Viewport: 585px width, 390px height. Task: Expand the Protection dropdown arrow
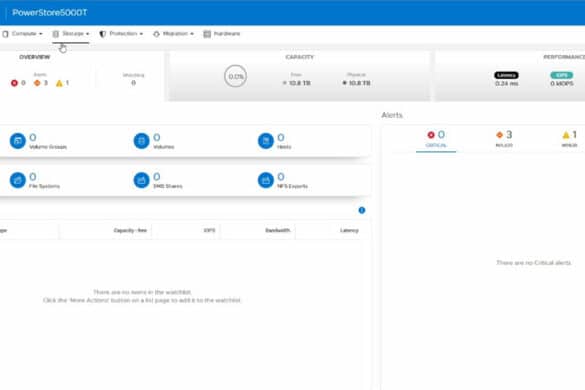[x=141, y=34]
